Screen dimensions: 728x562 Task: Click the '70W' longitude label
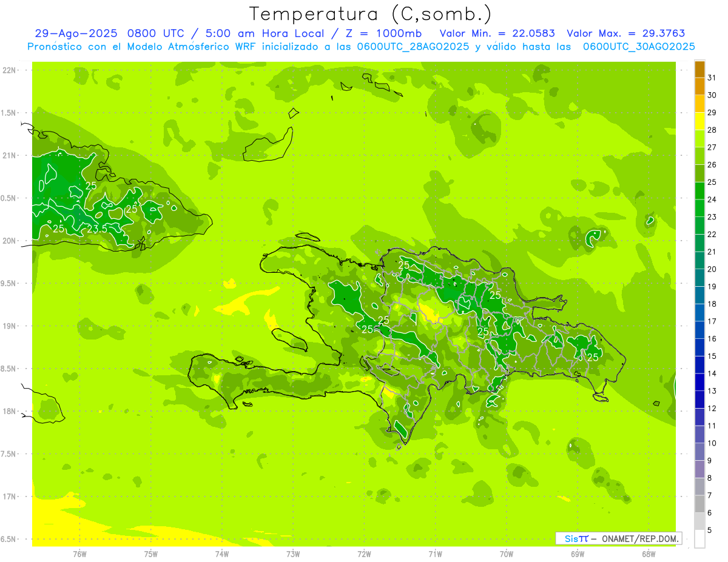click(507, 554)
